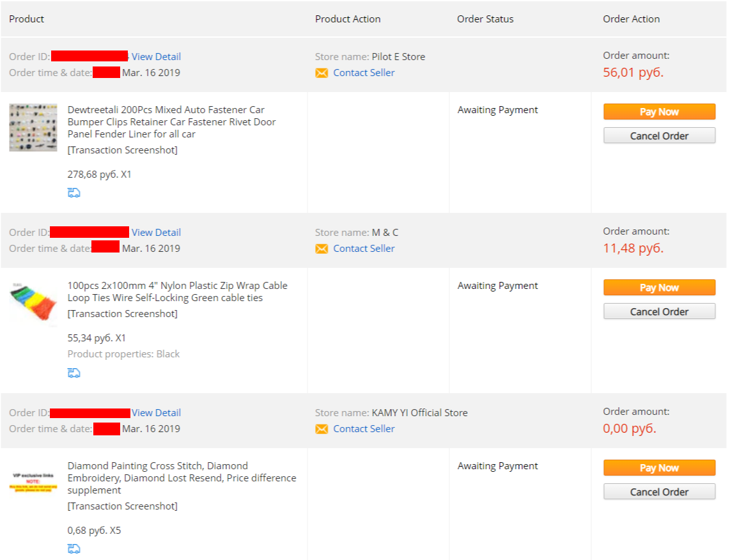The width and height of the screenshot is (737, 560).
Task: Open auto fastener clips product thumbnail
Action: [x=33, y=127]
